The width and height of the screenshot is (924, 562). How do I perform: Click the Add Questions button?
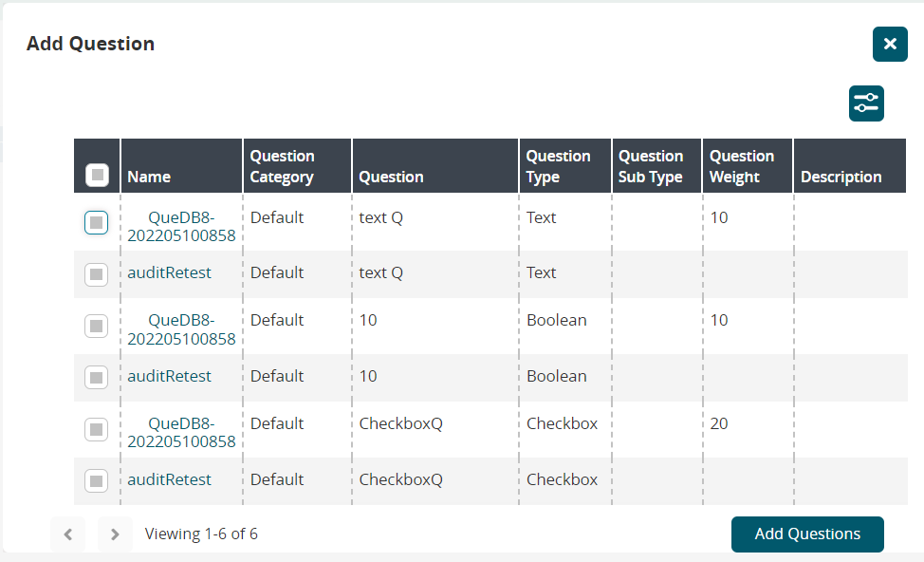coord(807,534)
